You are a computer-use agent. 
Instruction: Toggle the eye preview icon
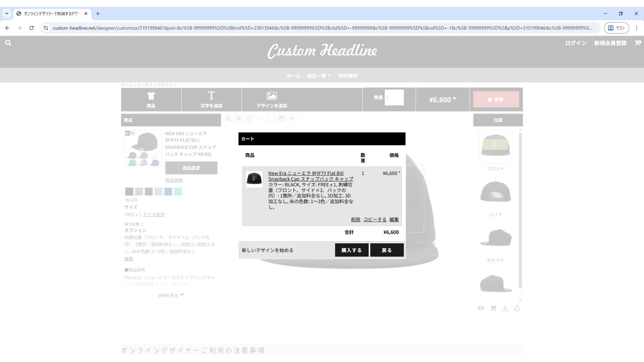[481, 308]
